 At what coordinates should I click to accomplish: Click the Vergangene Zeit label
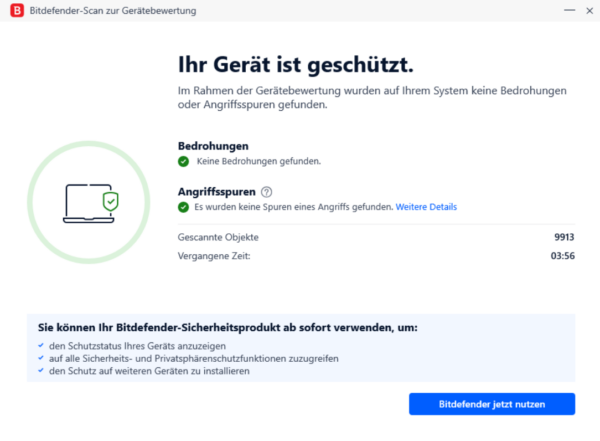[x=214, y=256]
